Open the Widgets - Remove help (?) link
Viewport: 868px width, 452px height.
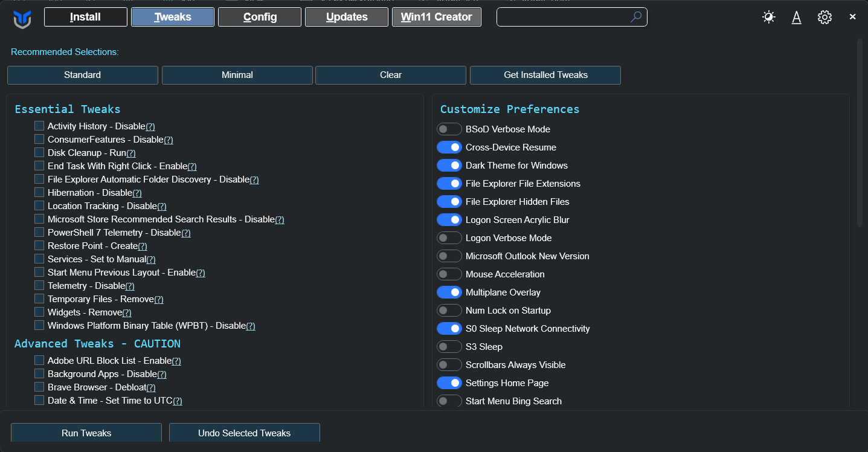click(127, 312)
